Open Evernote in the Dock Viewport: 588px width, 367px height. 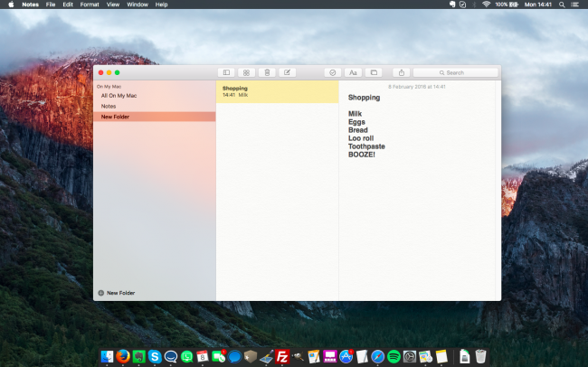click(x=138, y=356)
